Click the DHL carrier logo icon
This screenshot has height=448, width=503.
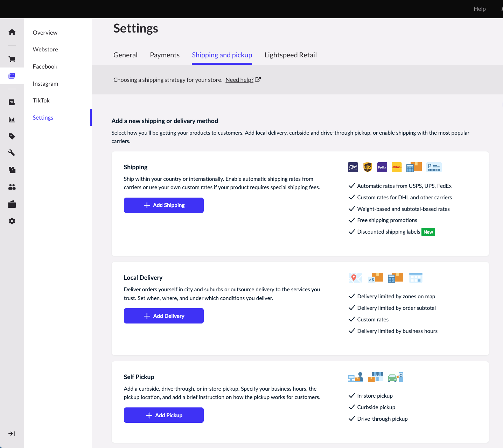397,167
